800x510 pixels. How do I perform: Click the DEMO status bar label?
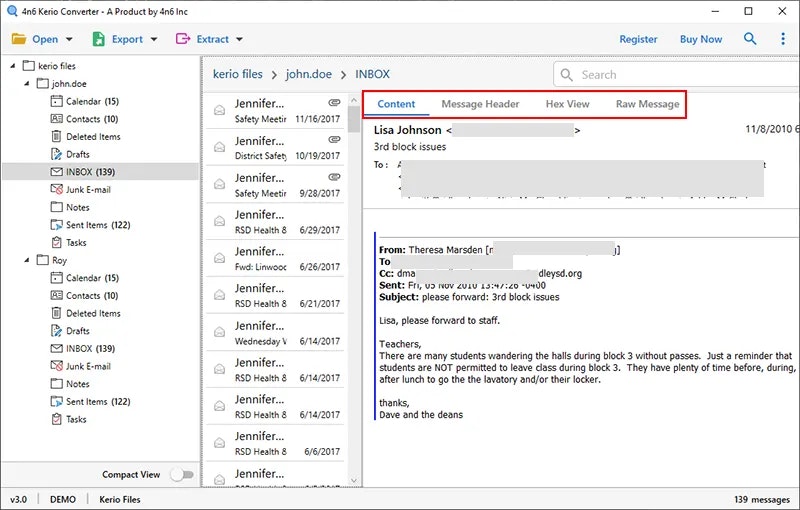coord(63,499)
